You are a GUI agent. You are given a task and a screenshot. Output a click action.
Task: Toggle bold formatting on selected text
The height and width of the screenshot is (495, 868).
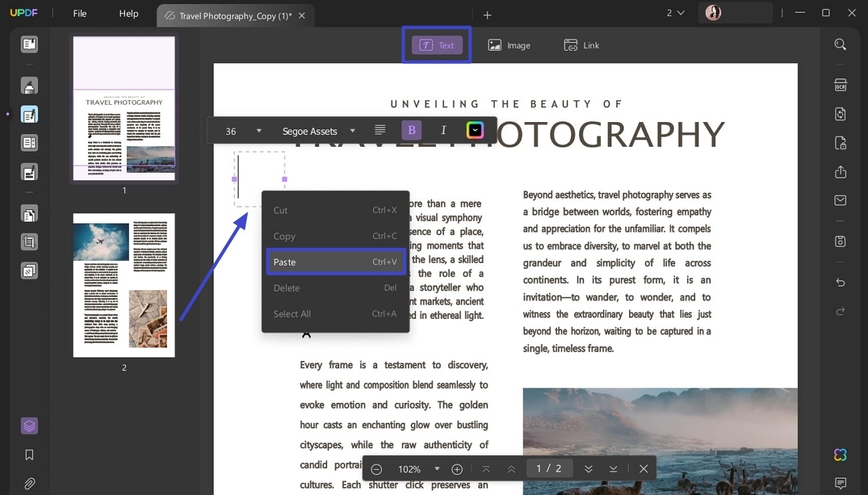pos(411,130)
